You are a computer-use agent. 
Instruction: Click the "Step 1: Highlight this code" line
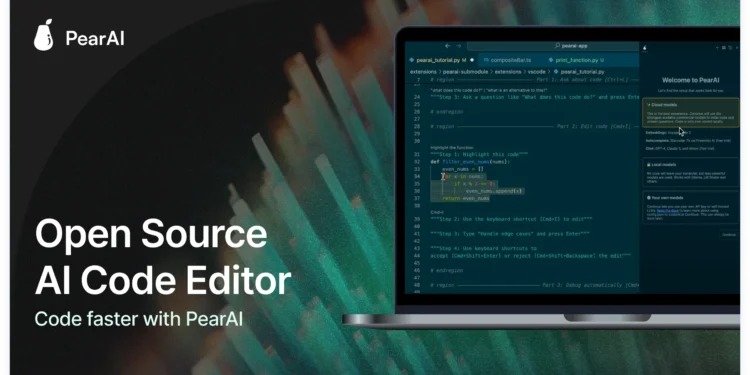coord(479,154)
